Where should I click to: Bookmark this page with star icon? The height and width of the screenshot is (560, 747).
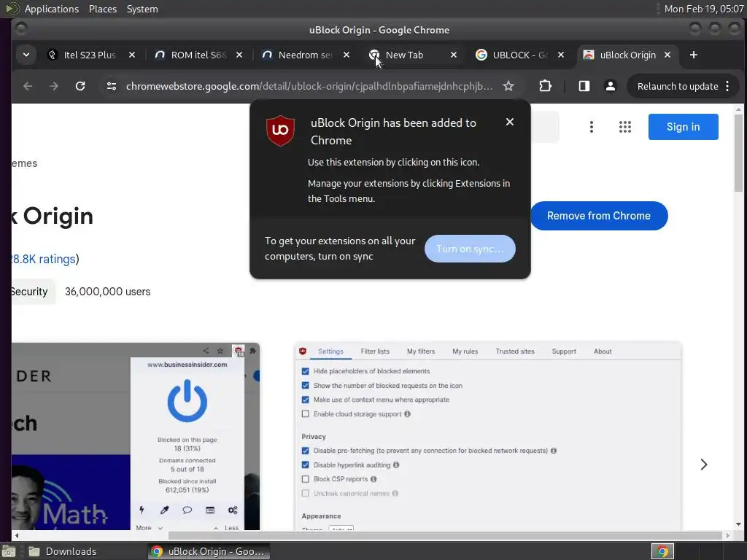pyautogui.click(x=508, y=86)
